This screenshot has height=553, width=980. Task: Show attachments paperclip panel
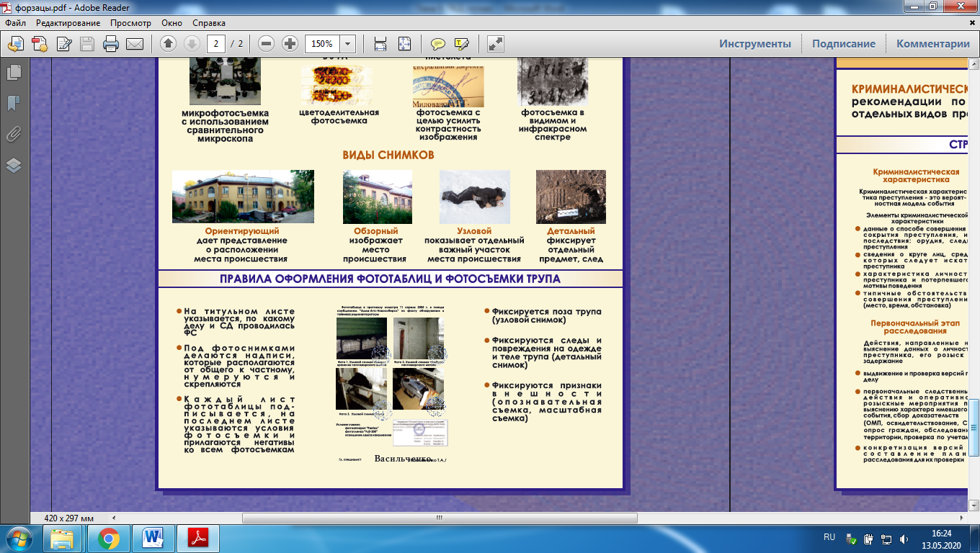click(13, 134)
